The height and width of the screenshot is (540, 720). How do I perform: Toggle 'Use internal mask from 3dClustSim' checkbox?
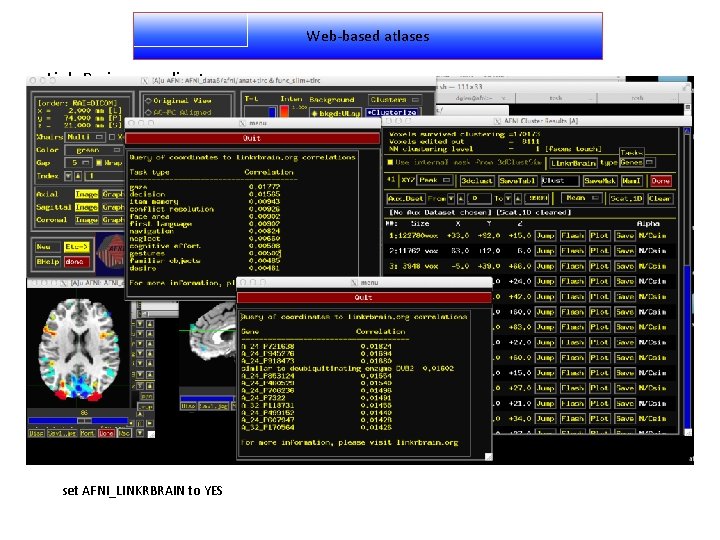tap(390, 162)
